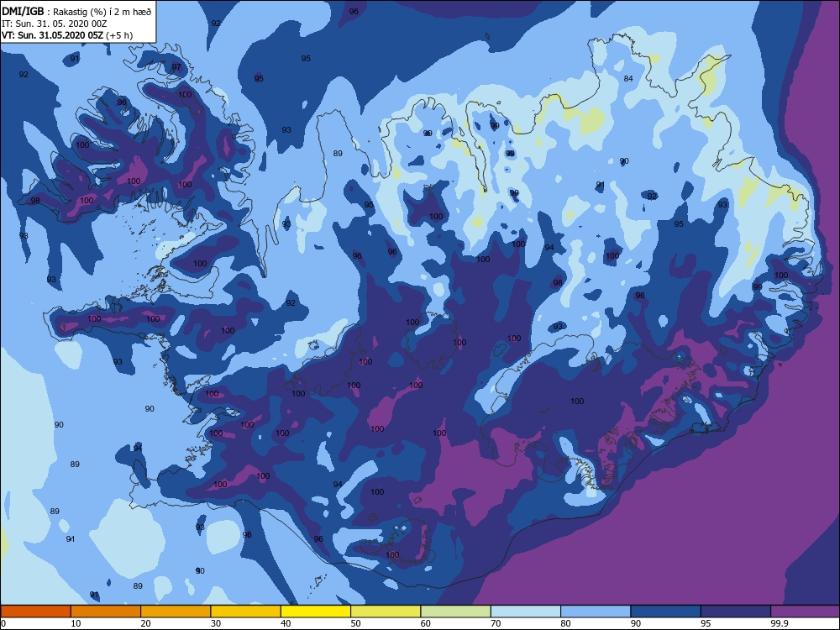The width and height of the screenshot is (840, 630).
Task: Click the '97' humidity value on the map
Action: click(176, 67)
